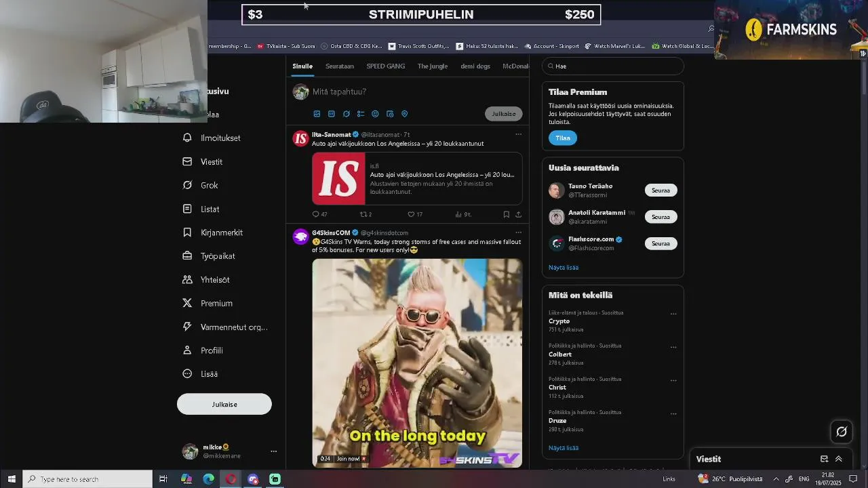Open the Windows notification center
Image resolution: width=868 pixels, height=488 pixels.
pos(854,479)
